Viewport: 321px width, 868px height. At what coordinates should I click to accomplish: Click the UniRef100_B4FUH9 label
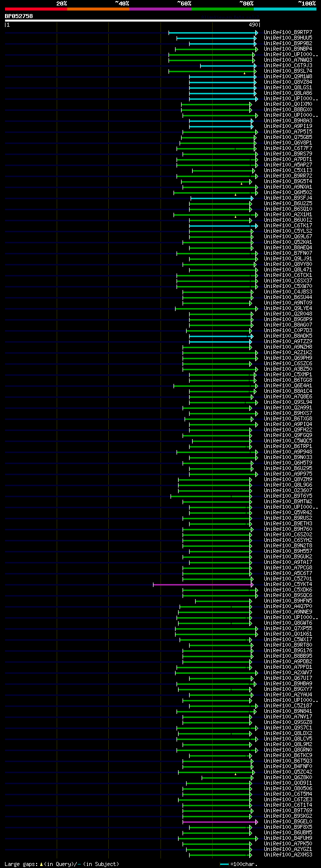point(288,838)
